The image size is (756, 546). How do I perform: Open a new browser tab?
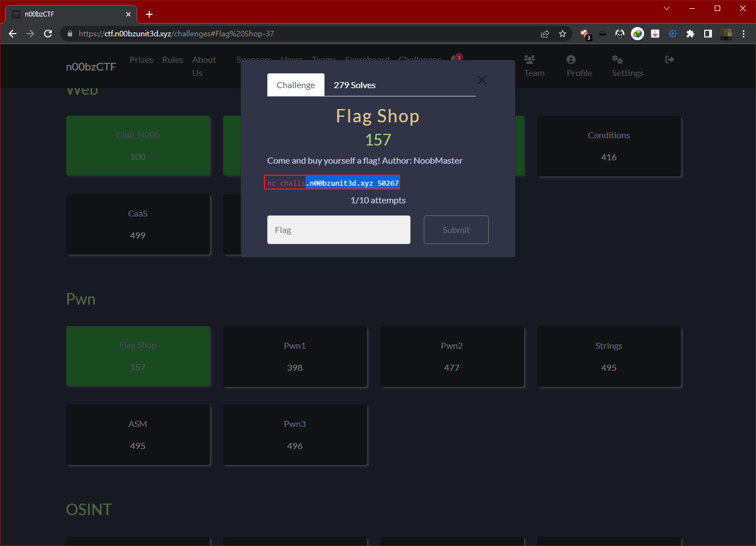tap(149, 14)
